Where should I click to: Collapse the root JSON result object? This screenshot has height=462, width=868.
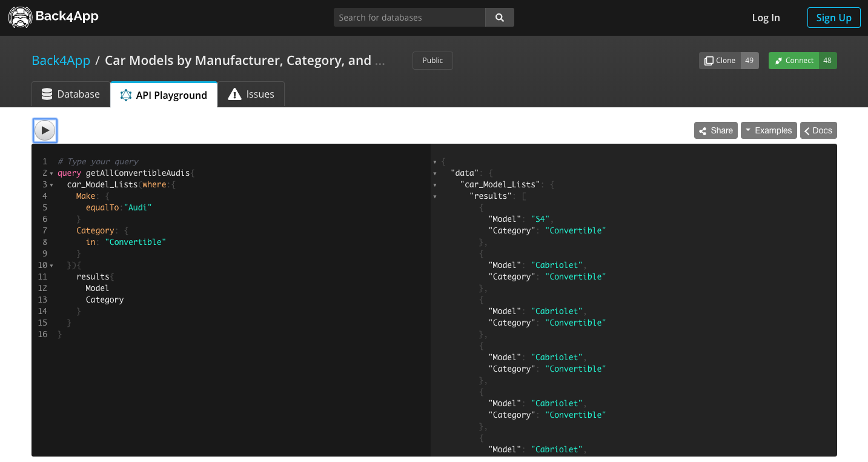coord(435,162)
